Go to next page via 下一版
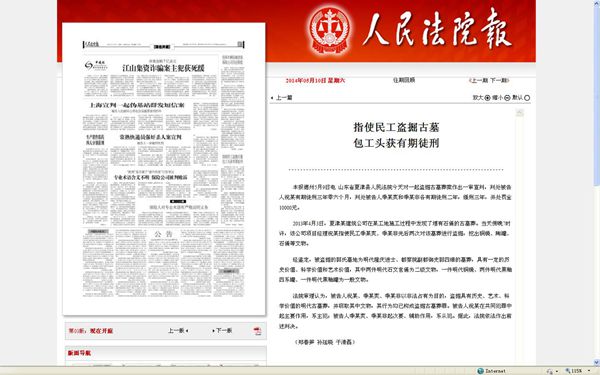This screenshot has width=600, height=375. [x=222, y=330]
